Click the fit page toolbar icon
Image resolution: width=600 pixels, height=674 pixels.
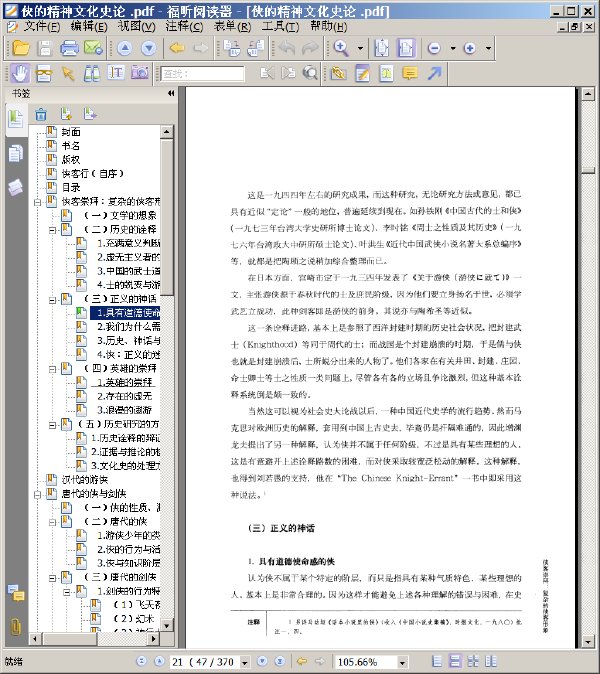tap(382, 48)
